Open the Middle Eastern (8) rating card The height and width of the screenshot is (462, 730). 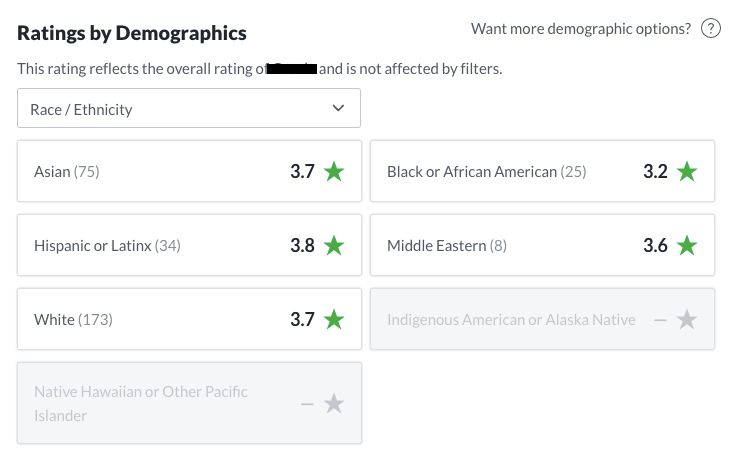(x=542, y=245)
